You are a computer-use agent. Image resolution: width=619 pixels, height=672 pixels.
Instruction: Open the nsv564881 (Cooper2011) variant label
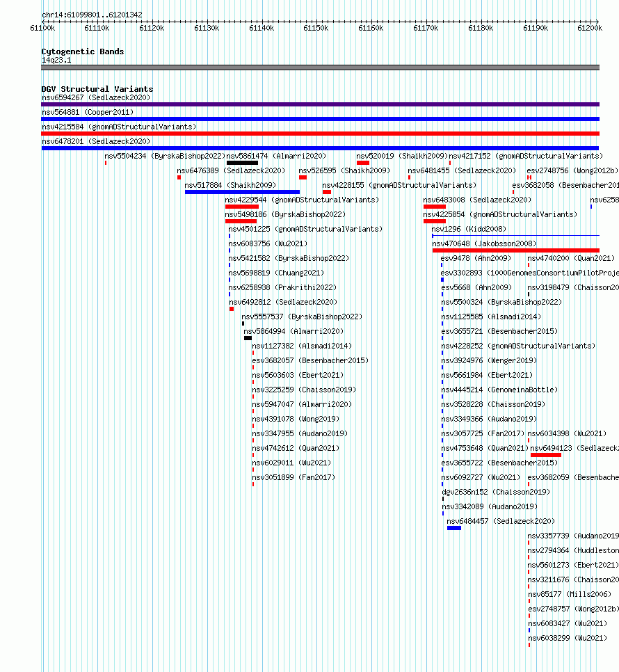pyautogui.click(x=88, y=112)
